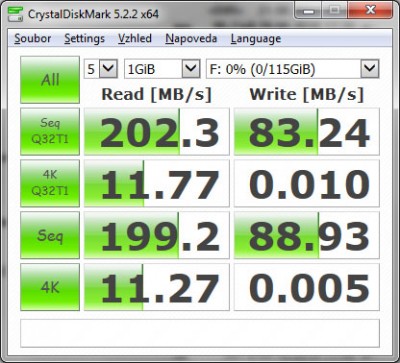The width and height of the screenshot is (400, 363).
Task: Run the 4K benchmark
Action: pyautogui.click(x=50, y=287)
